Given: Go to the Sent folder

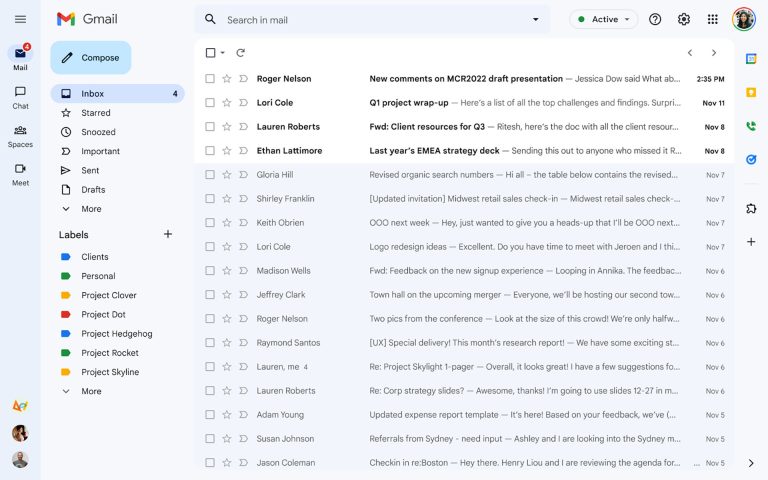Looking at the screenshot, I should click(91, 171).
